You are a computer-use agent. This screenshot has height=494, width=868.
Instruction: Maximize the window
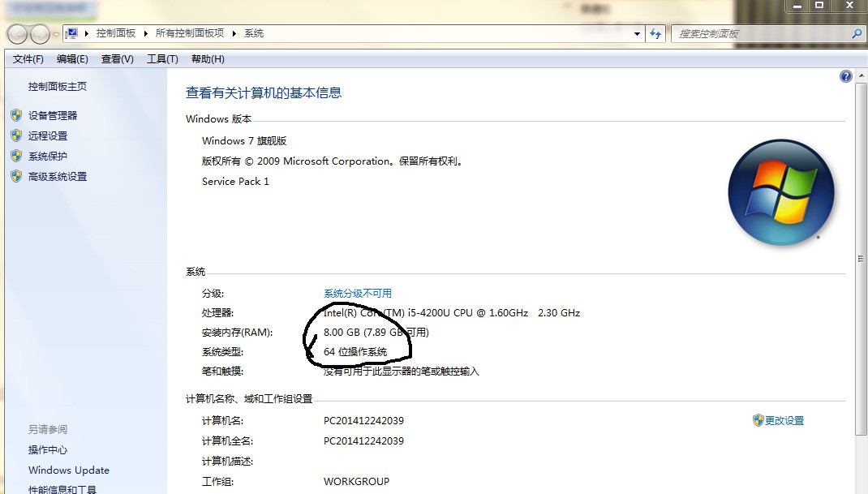819,6
